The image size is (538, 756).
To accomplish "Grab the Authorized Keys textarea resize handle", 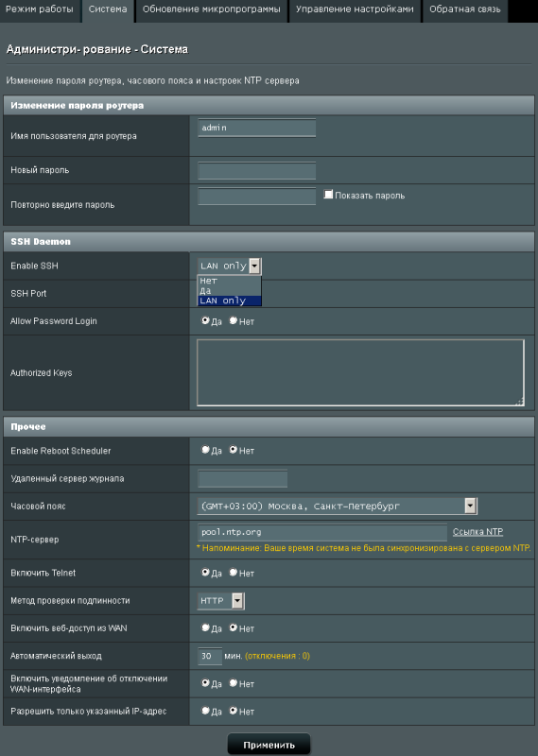I will click(x=520, y=402).
